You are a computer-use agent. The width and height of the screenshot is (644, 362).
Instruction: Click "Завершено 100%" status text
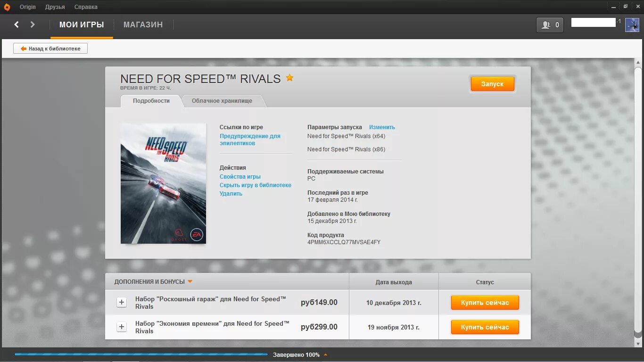click(x=296, y=355)
